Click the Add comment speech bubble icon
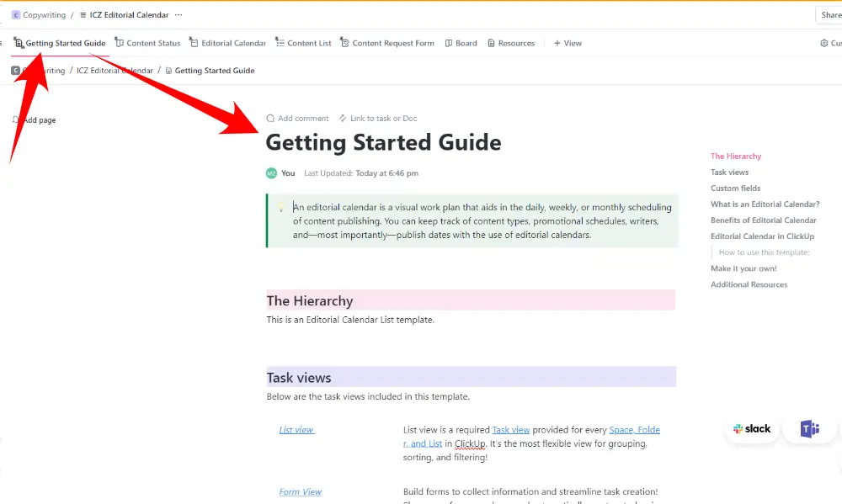 [270, 119]
